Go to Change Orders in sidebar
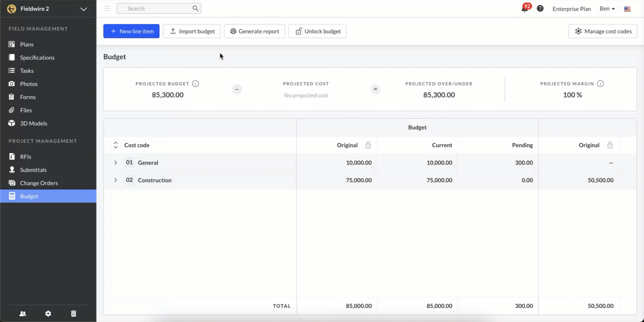Image resolution: width=644 pixels, height=322 pixels. coord(39,183)
